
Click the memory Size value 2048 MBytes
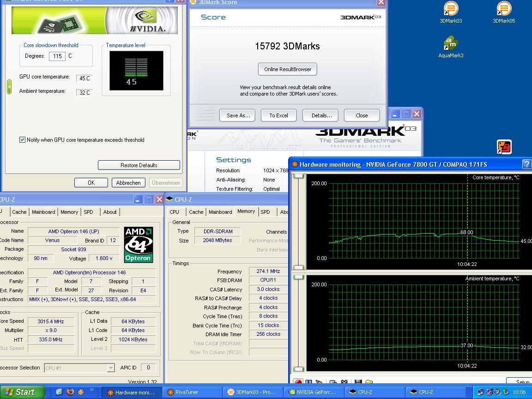[x=218, y=240]
